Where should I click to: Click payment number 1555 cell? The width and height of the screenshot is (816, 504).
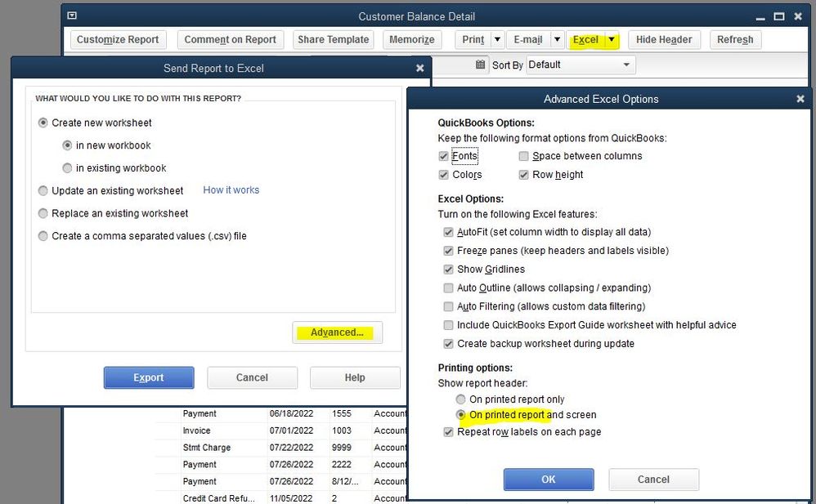[x=342, y=413]
